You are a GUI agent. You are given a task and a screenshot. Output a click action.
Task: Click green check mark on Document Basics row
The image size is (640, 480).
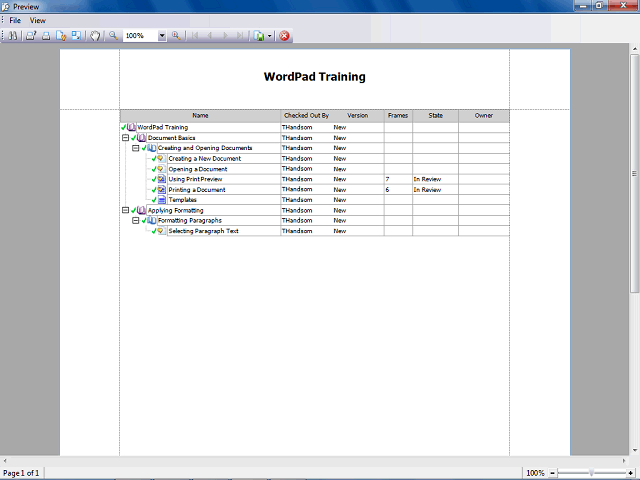point(133,138)
